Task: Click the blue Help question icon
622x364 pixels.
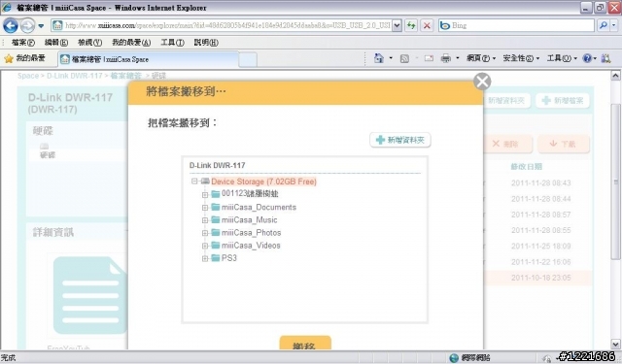Action: tap(587, 58)
